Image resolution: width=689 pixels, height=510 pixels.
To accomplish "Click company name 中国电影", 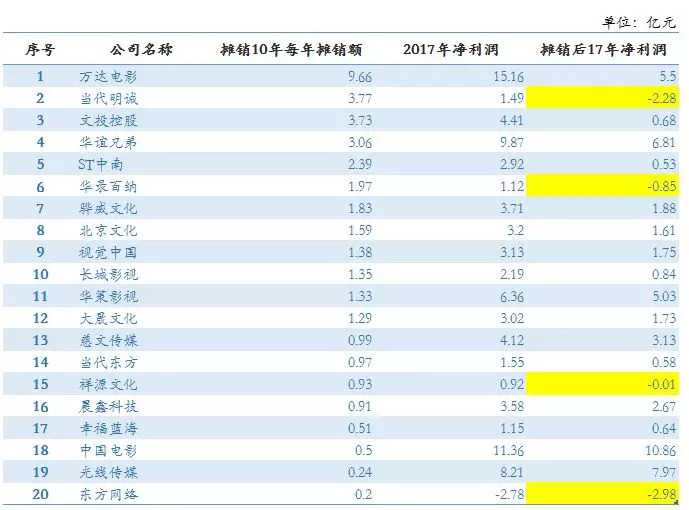I will 109,450.
